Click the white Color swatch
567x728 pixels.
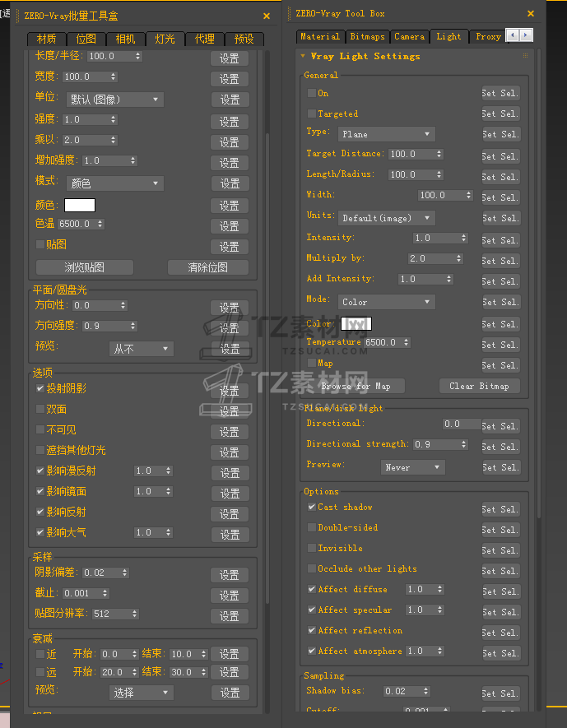pyautogui.click(x=356, y=323)
